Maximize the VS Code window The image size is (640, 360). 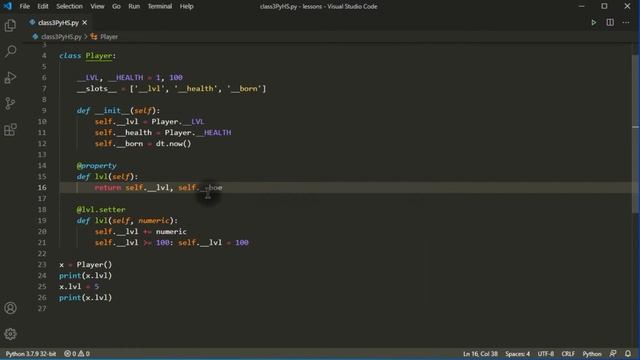click(x=604, y=6)
